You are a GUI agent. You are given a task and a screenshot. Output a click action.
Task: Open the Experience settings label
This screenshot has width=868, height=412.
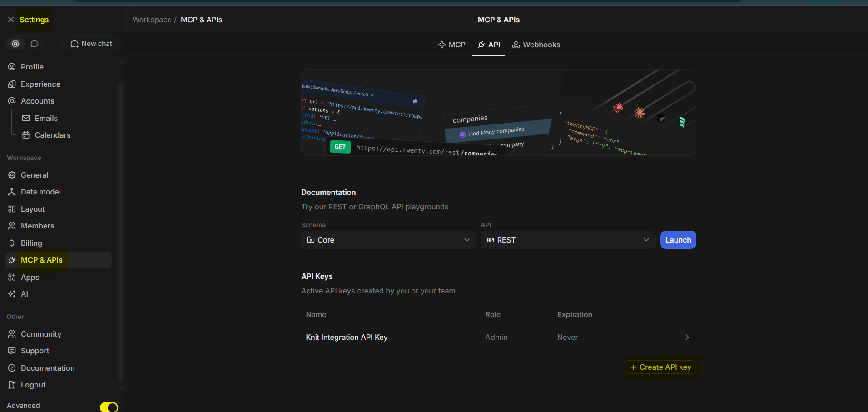40,84
